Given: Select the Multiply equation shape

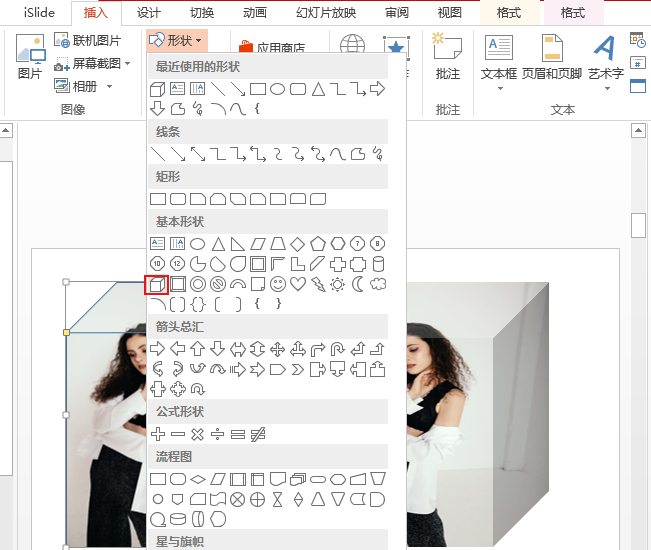Looking at the screenshot, I should pyautogui.click(x=198, y=434).
